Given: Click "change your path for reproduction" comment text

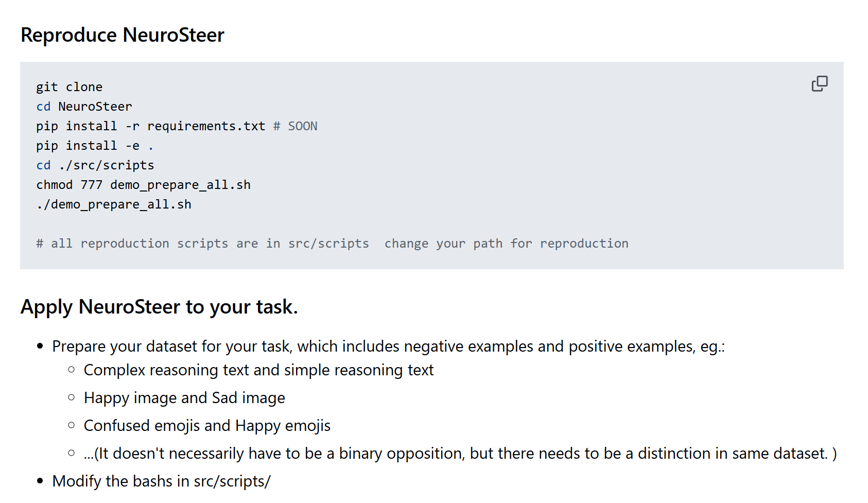Looking at the screenshot, I should point(506,244).
